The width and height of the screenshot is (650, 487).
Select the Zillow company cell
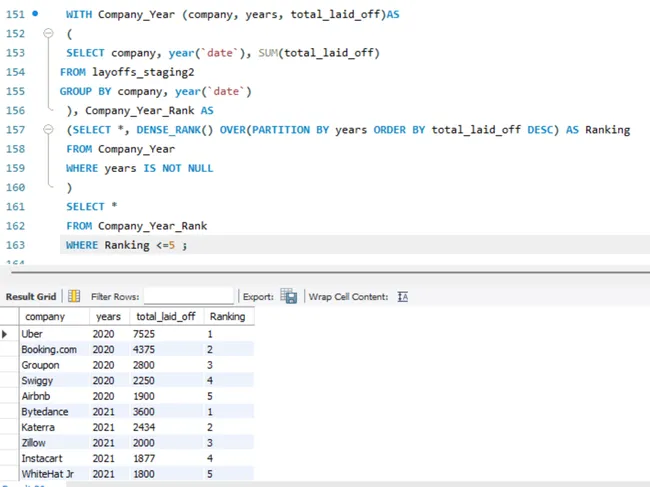(x=54, y=443)
